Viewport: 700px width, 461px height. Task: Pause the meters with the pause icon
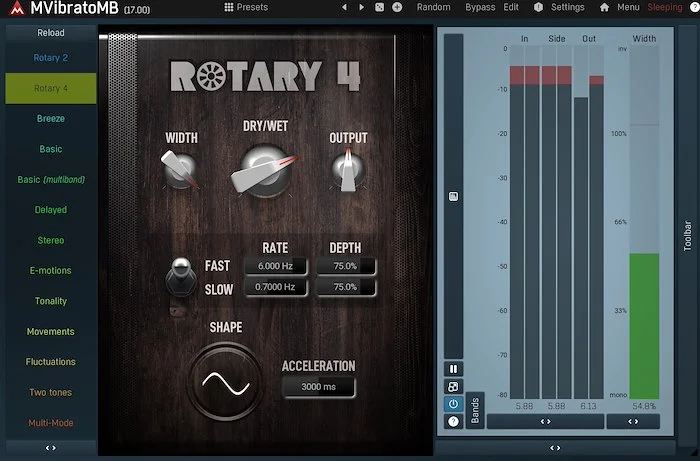(x=454, y=369)
